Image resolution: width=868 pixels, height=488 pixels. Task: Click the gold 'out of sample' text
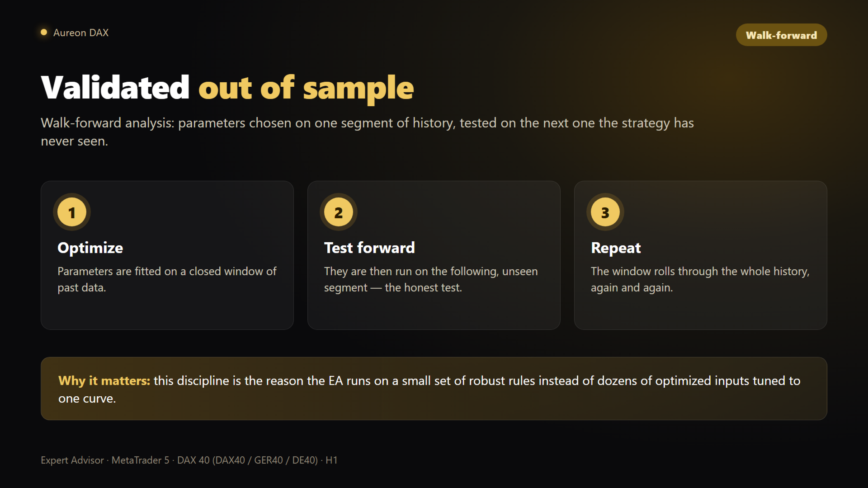[x=306, y=88]
